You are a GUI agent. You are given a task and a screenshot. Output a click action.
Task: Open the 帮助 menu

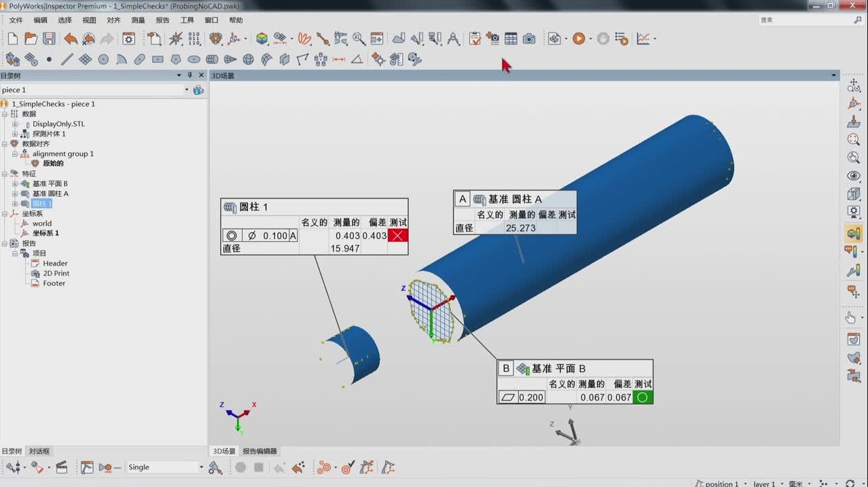pos(236,20)
